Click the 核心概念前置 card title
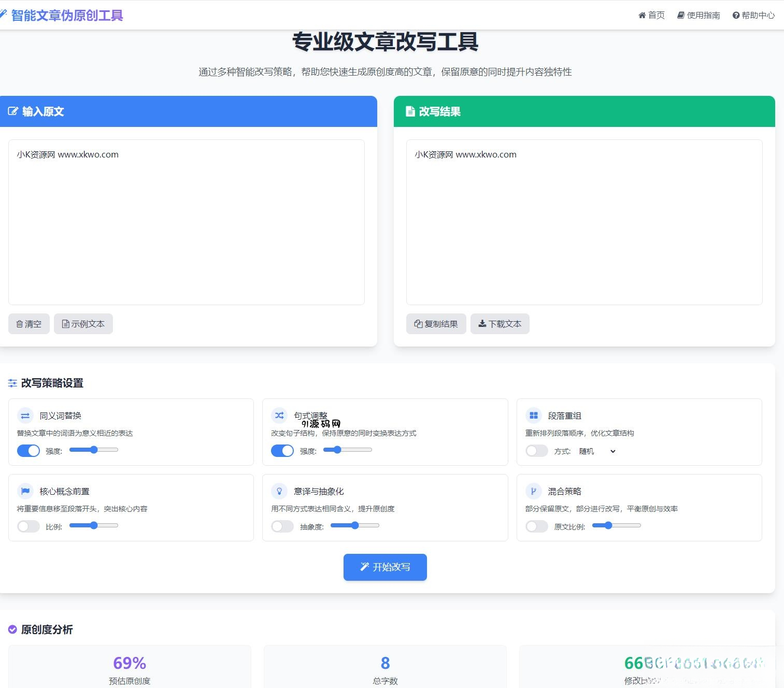The height and width of the screenshot is (688, 784). click(65, 491)
